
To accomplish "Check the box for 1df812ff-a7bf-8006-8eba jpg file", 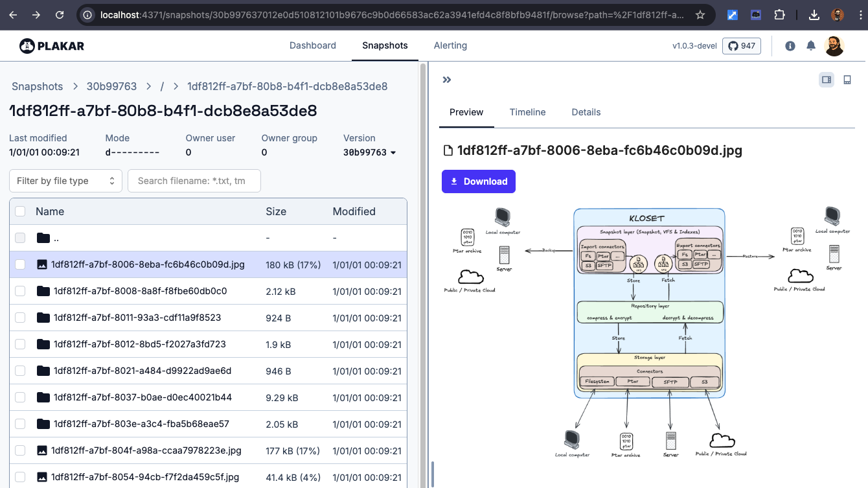I will click(20, 264).
